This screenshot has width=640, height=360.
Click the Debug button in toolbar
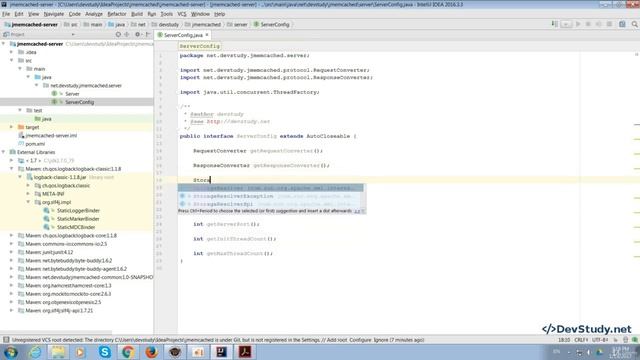point(588,24)
